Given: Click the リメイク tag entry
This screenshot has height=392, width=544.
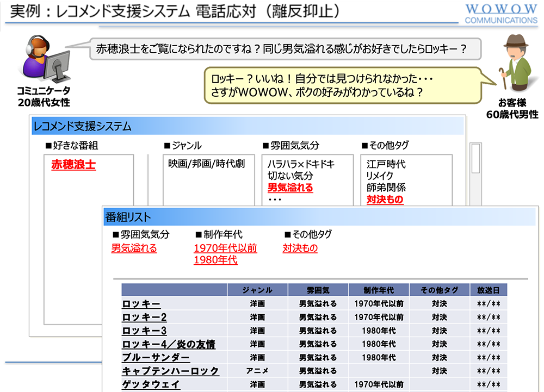Looking at the screenshot, I should pyautogui.click(x=380, y=176).
